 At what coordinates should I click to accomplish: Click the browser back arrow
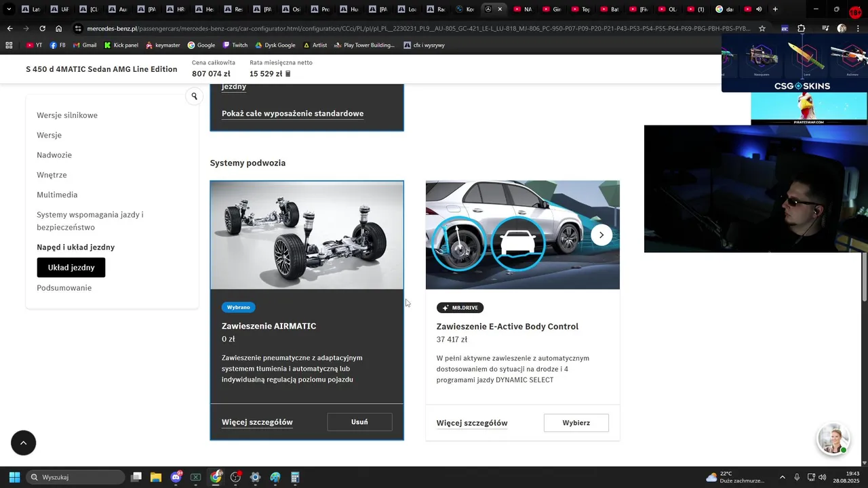pyautogui.click(x=9, y=28)
